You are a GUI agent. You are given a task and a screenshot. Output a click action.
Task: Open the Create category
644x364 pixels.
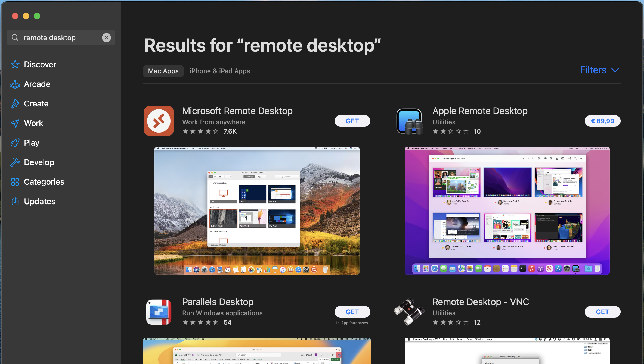pyautogui.click(x=36, y=103)
